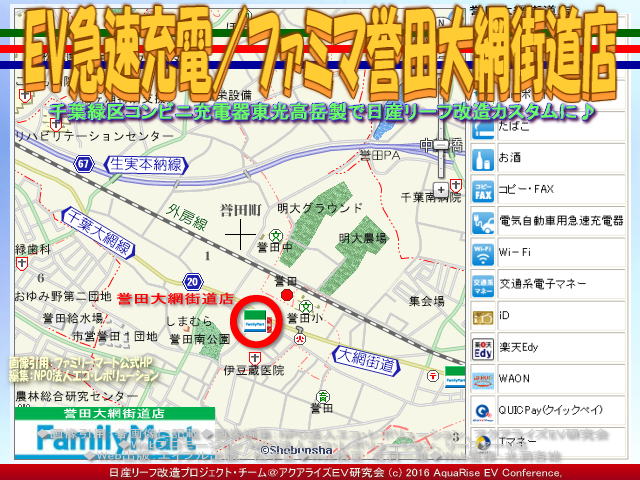Click the T-Money icon
The height and width of the screenshot is (480, 640).
[x=483, y=443]
